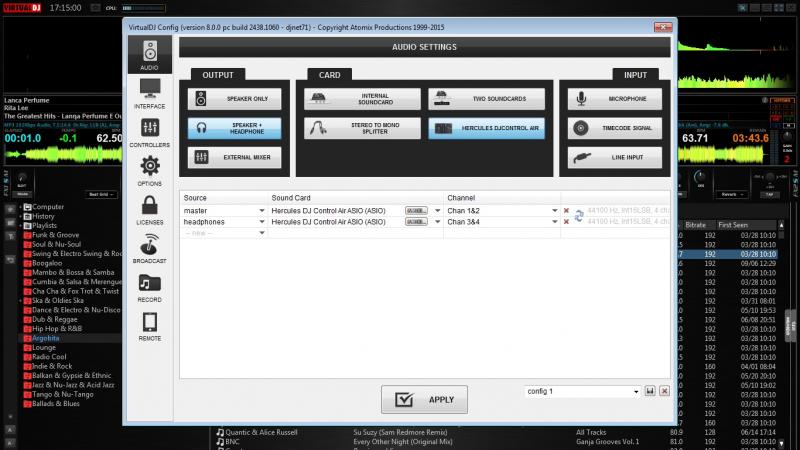Viewport: 800px width, 450px height.
Task: Click the Apply button
Action: point(424,399)
